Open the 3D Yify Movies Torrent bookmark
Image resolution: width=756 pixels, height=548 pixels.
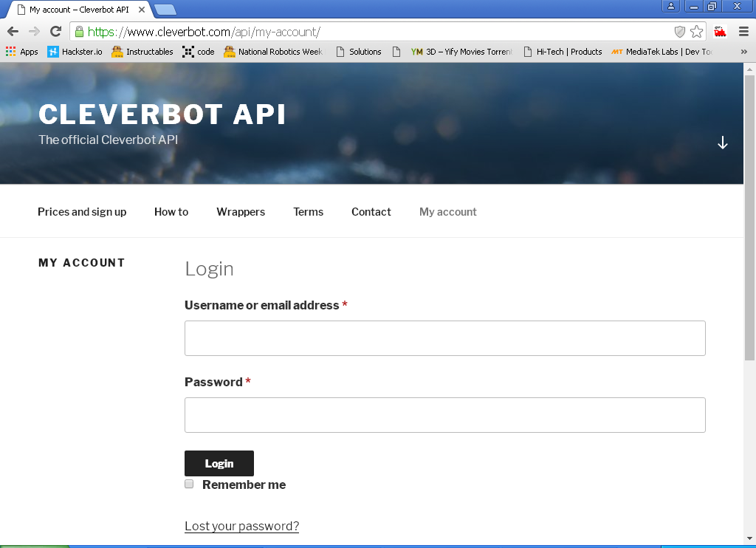coord(462,52)
